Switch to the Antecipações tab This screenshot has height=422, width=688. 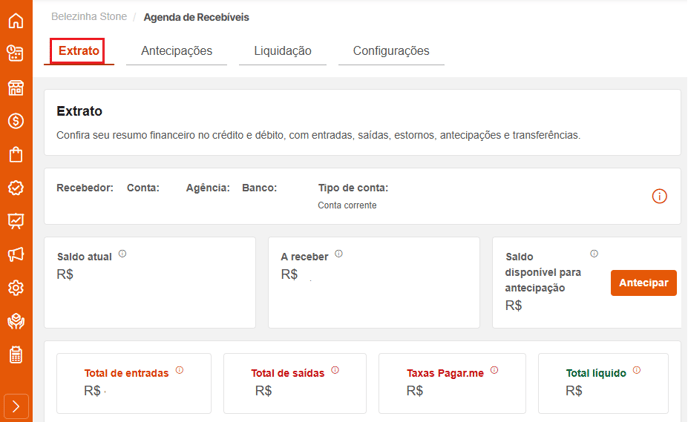coord(176,51)
